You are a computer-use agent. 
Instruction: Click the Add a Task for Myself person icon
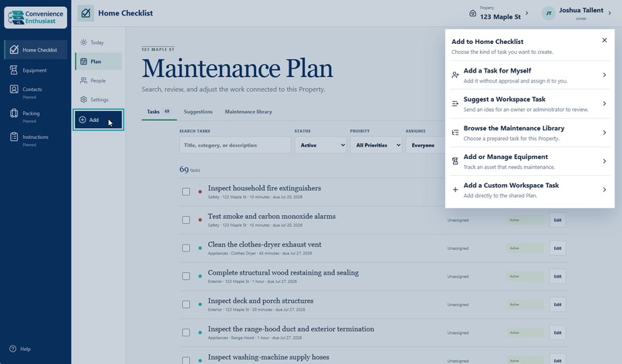[x=455, y=75]
